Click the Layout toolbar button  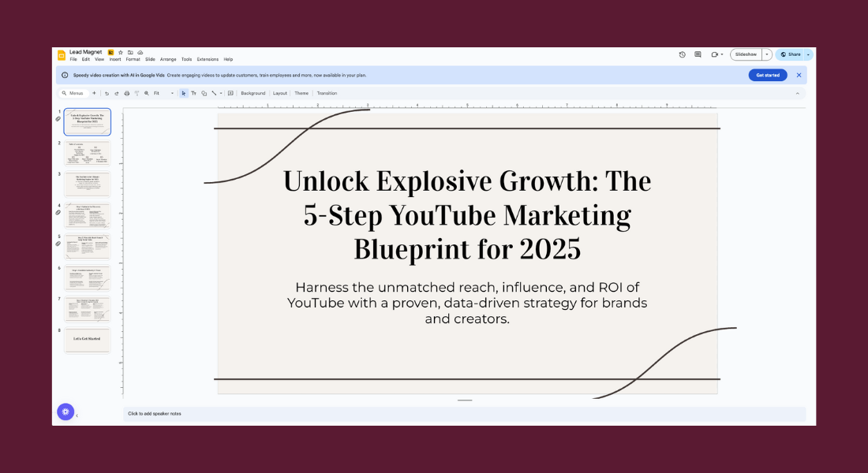(x=280, y=94)
